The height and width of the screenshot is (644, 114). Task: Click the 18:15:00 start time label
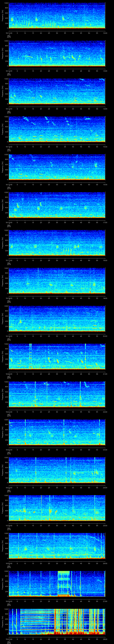(9, 185)
